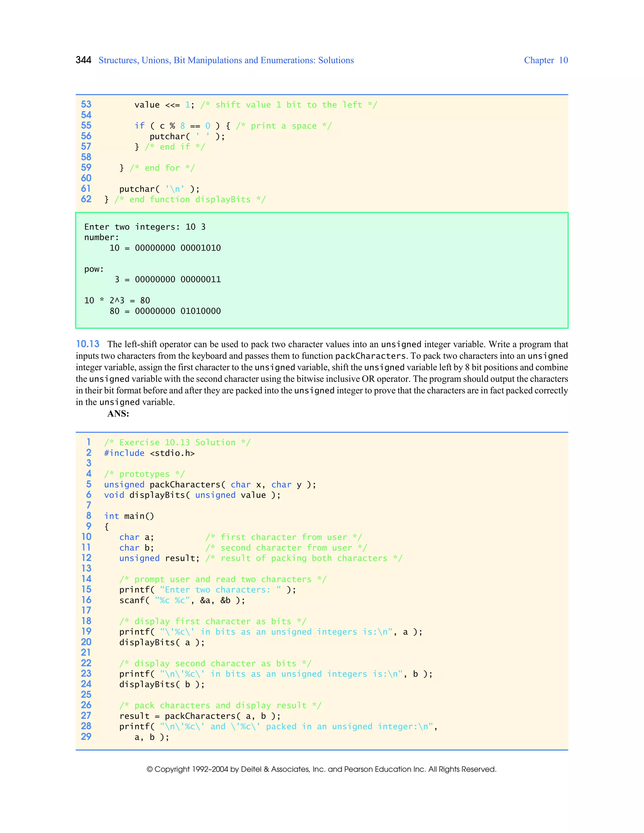
Task: Click the '/* Exercise 10.13 Solution */' comment
Action: coord(177,443)
